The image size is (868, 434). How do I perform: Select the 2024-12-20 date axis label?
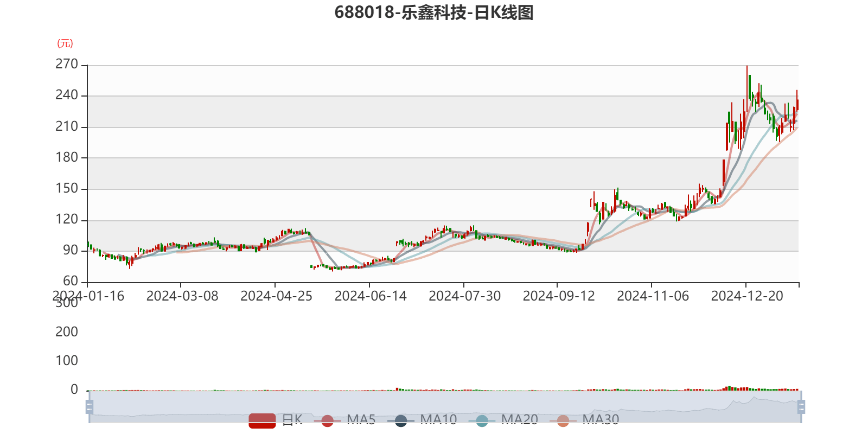tap(746, 296)
